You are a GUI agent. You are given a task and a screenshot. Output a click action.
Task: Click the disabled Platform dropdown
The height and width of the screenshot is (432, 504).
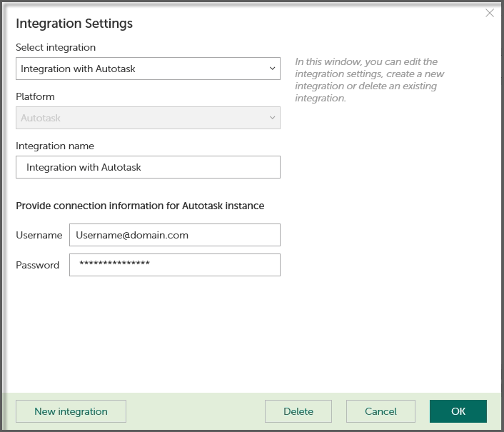click(148, 119)
